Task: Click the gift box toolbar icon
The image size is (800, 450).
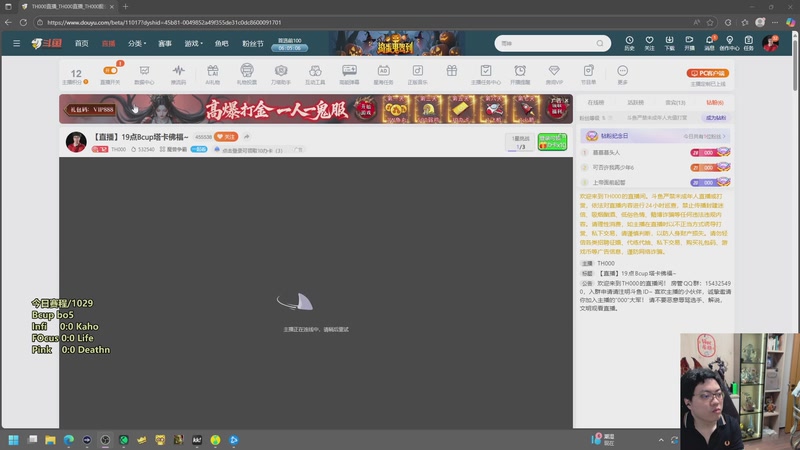Action: [452, 71]
